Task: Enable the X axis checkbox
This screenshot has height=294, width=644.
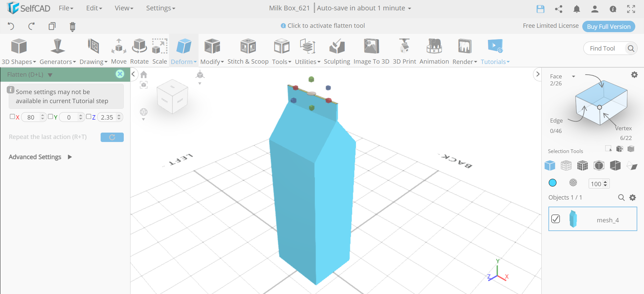Action: click(12, 117)
